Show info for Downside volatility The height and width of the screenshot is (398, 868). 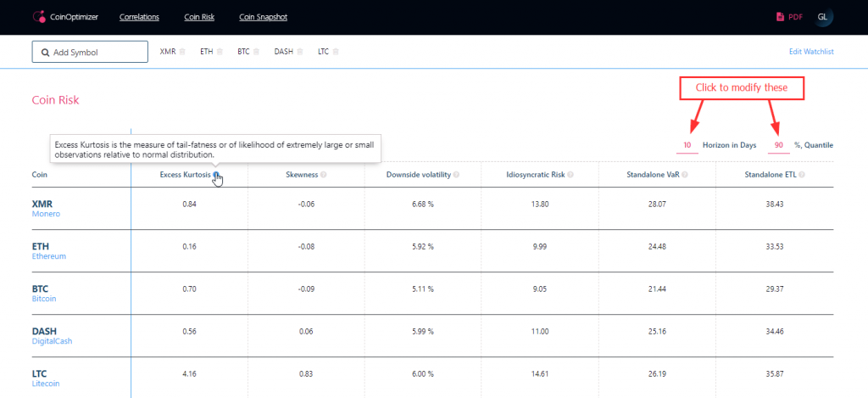[x=456, y=175]
